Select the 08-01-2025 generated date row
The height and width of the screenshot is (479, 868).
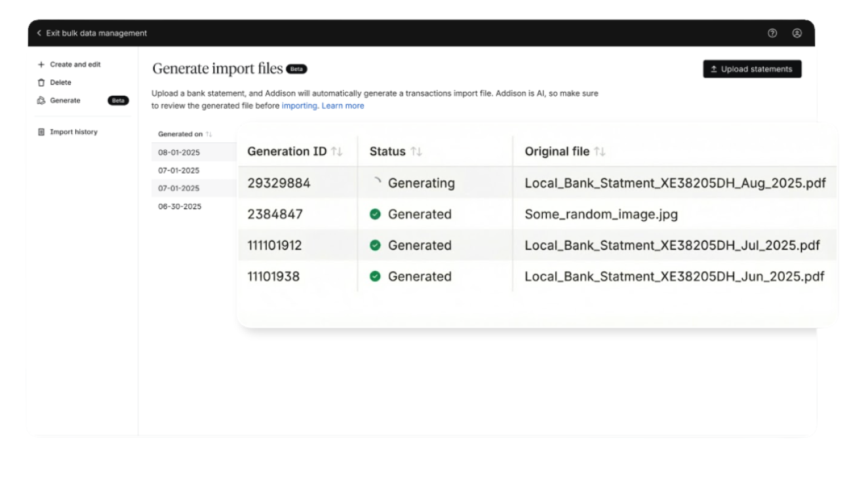pyautogui.click(x=179, y=152)
